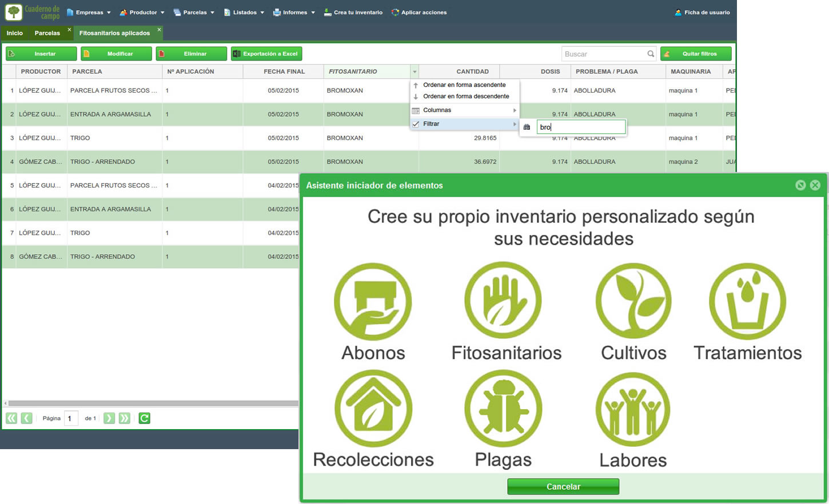Go to the next page arrow
Viewport: 829px width, 504px height.
(109, 418)
